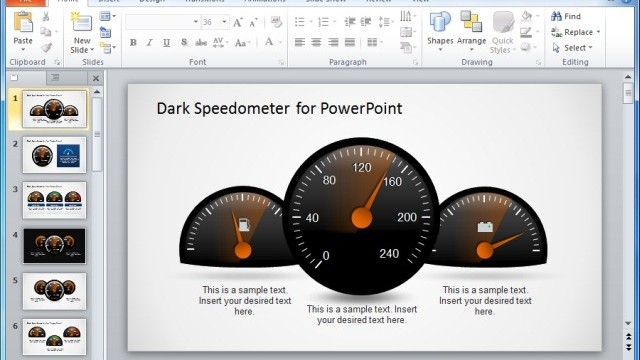Viewport: 640px width, 360px height.
Task: Click the Paste clipboard icon
Action: point(22,22)
